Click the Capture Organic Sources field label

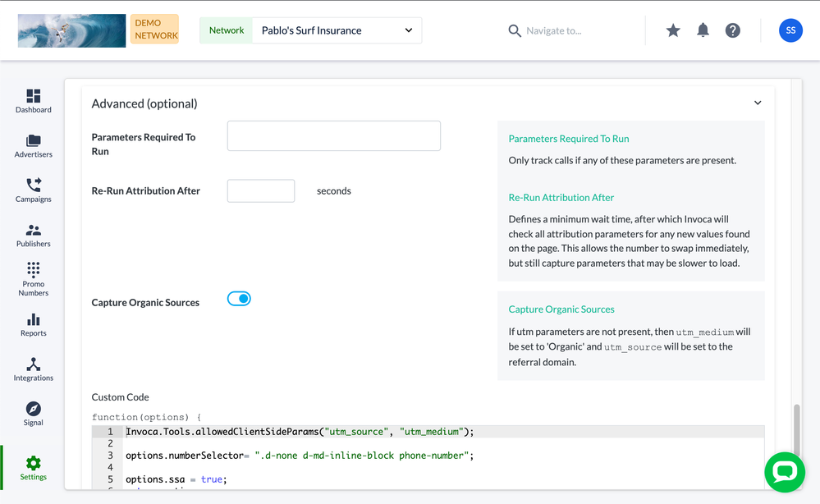145,303
